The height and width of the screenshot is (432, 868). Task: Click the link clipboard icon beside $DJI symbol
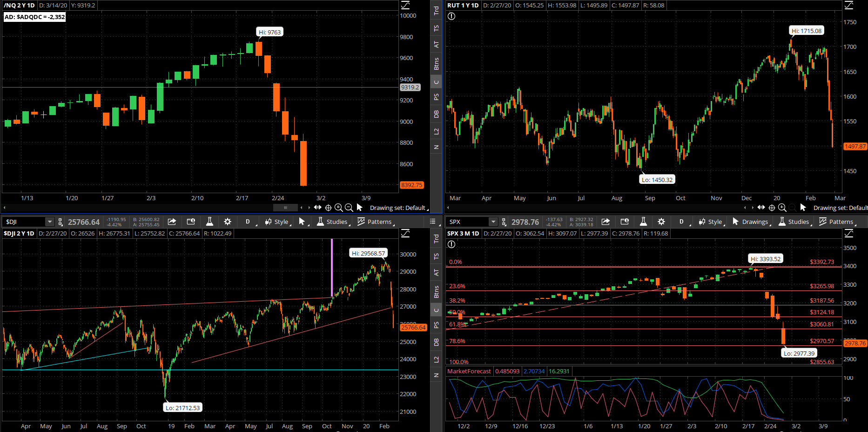click(x=60, y=222)
